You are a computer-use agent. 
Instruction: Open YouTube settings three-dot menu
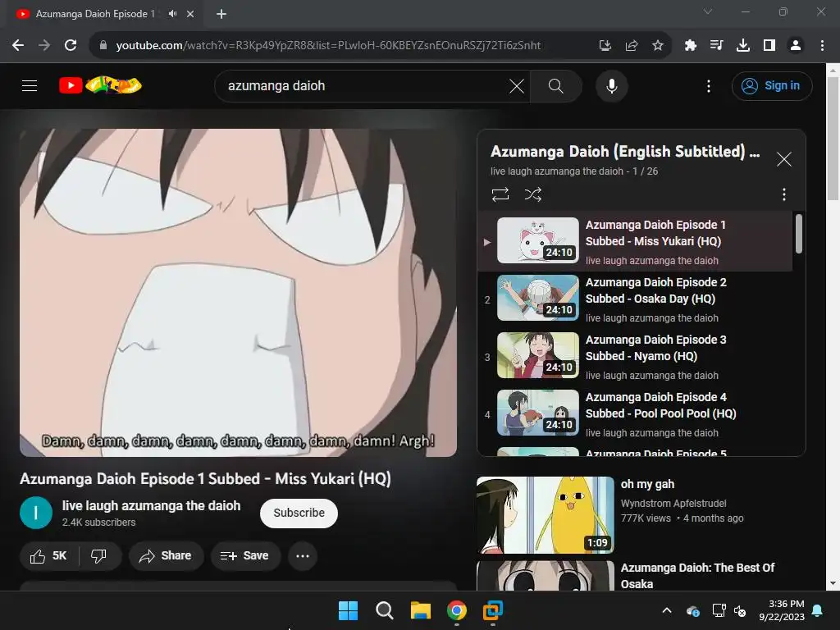(x=708, y=85)
